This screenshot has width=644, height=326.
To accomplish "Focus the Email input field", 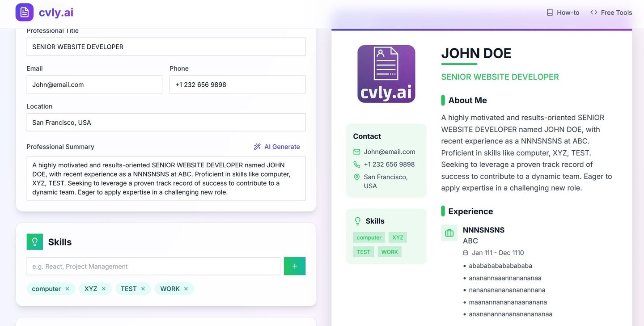I will point(94,85).
